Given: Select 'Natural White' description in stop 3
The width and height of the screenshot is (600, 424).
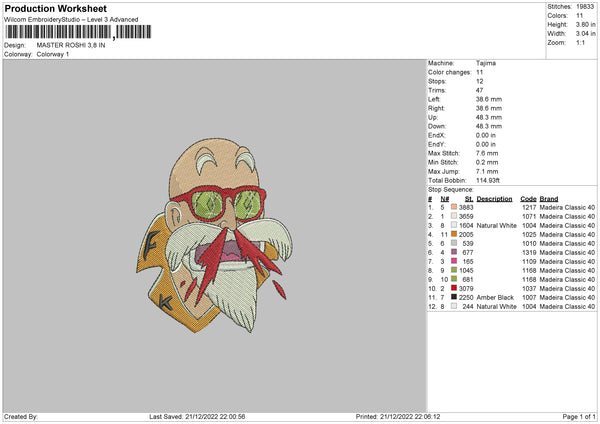Looking at the screenshot, I should click(496, 226).
